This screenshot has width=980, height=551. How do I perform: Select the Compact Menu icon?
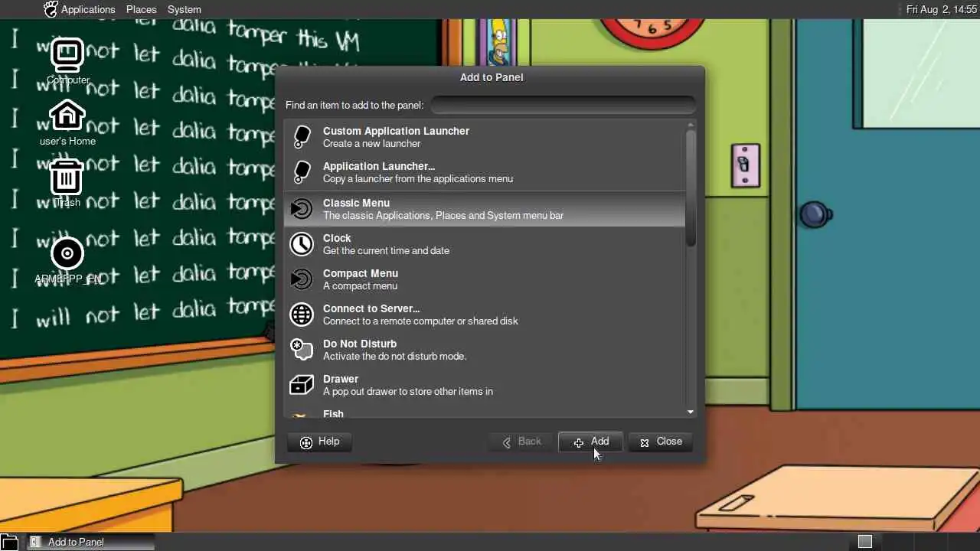302,279
